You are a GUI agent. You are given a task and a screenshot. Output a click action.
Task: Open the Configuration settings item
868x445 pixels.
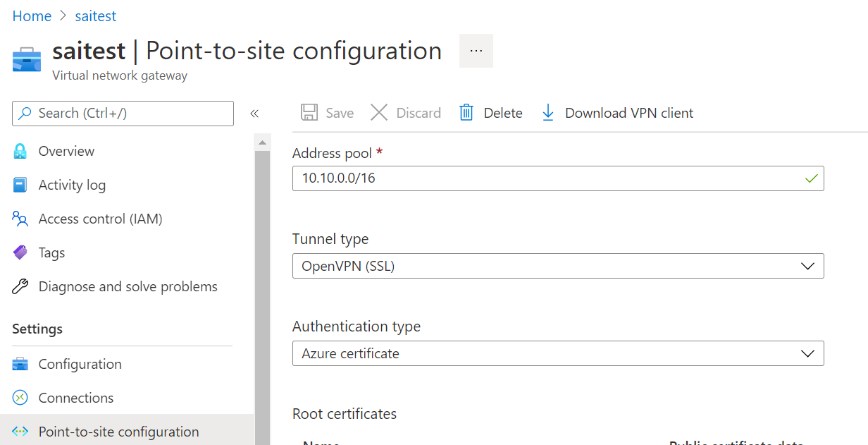click(x=80, y=364)
